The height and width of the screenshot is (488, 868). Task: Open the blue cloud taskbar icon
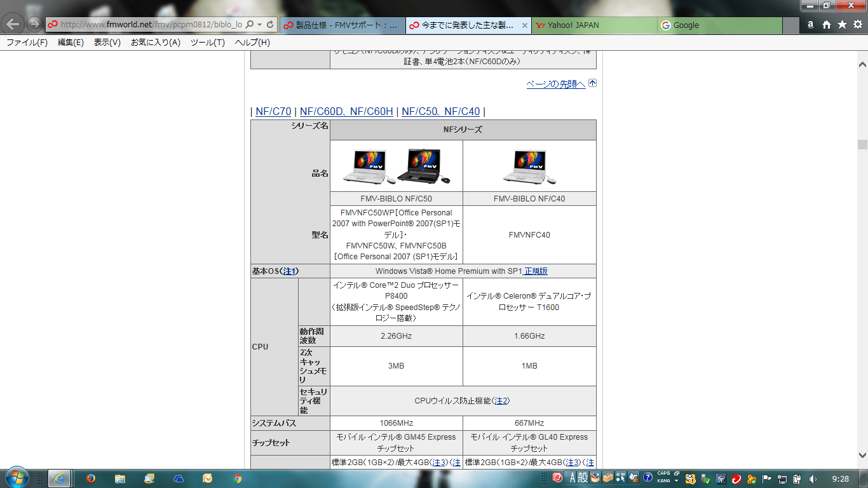pos(178,478)
